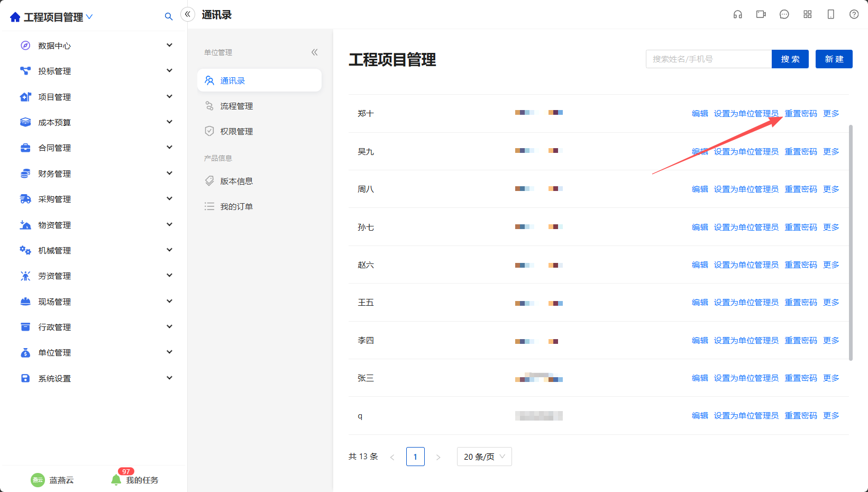Screen dimensions: 868x492
Task: Open the chat message bubble icon
Action: click(784, 14)
